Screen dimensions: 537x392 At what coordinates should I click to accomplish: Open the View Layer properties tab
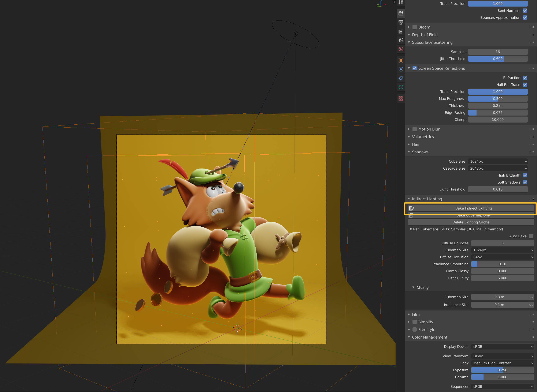tap(401, 31)
